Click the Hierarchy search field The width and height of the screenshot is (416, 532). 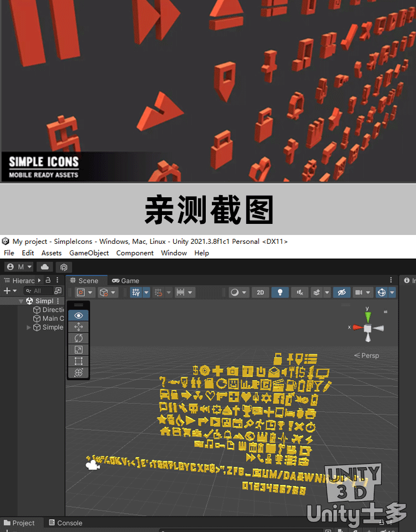38,291
